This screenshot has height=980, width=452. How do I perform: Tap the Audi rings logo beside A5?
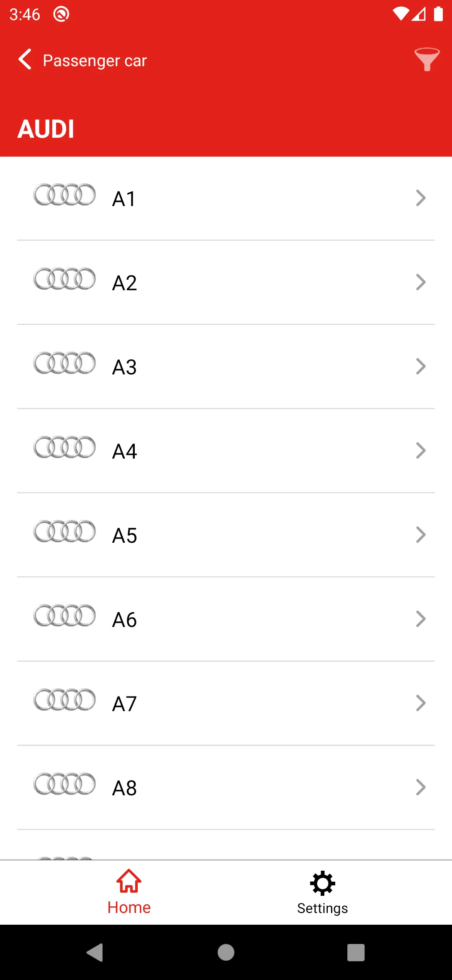[x=64, y=531]
